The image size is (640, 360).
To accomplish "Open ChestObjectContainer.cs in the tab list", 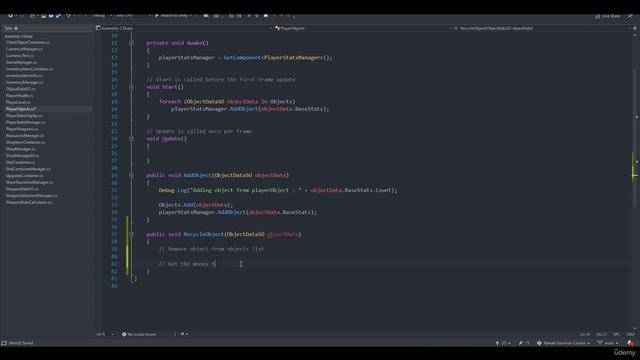I will coord(28,42).
